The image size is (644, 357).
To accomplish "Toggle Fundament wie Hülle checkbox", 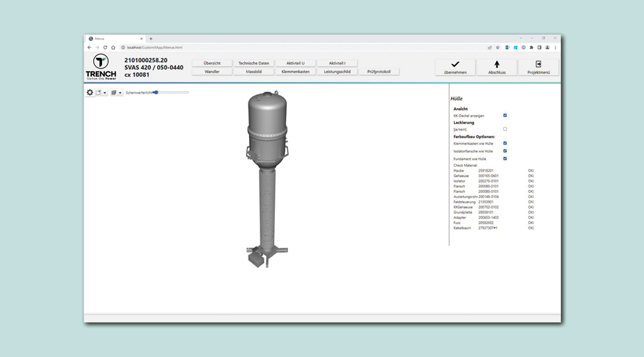I will point(505,158).
